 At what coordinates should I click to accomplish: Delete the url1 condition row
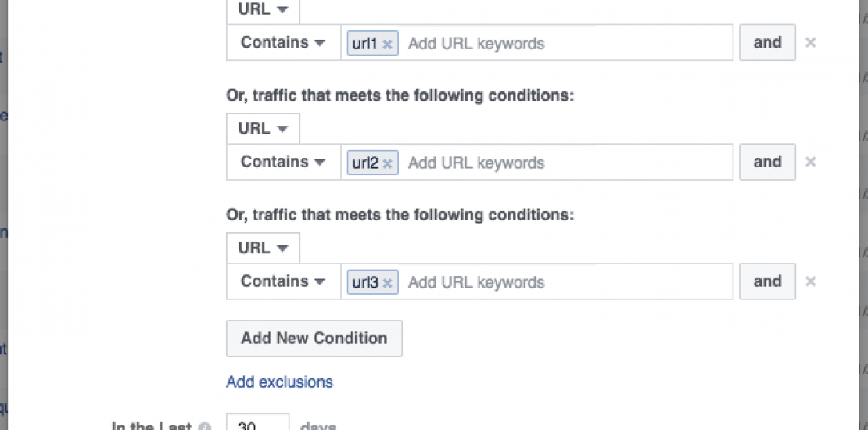[x=811, y=43]
